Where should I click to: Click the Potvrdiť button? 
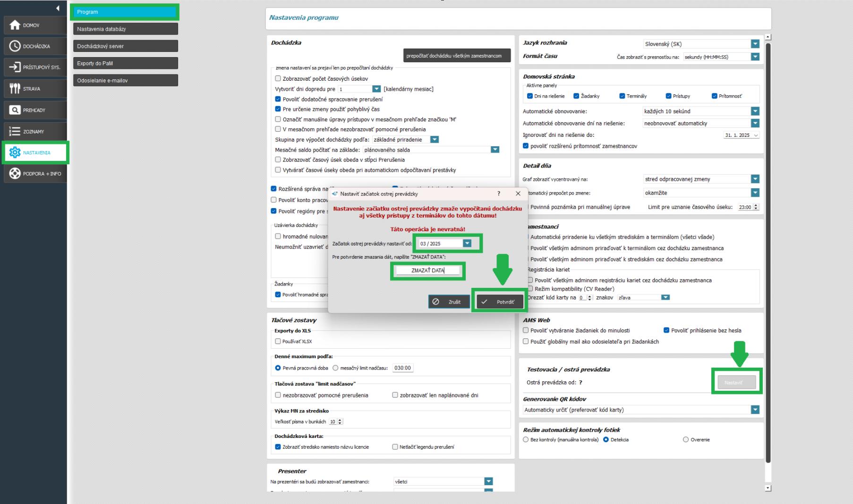(500, 302)
